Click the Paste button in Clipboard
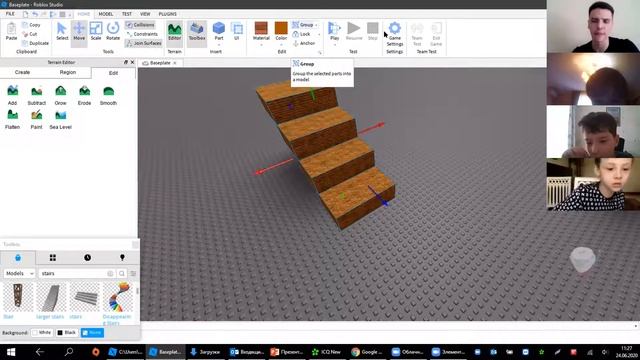 (x=11, y=32)
